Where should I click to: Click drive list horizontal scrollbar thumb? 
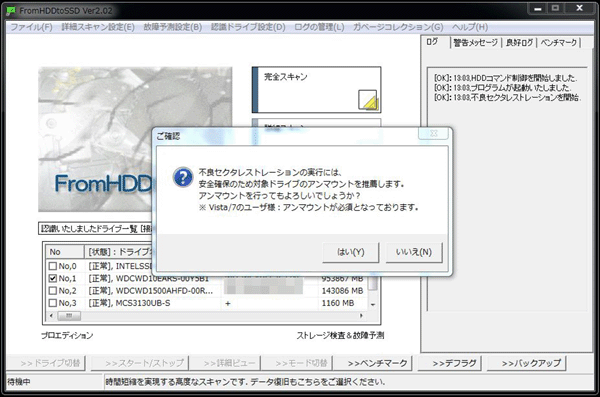click(69, 316)
